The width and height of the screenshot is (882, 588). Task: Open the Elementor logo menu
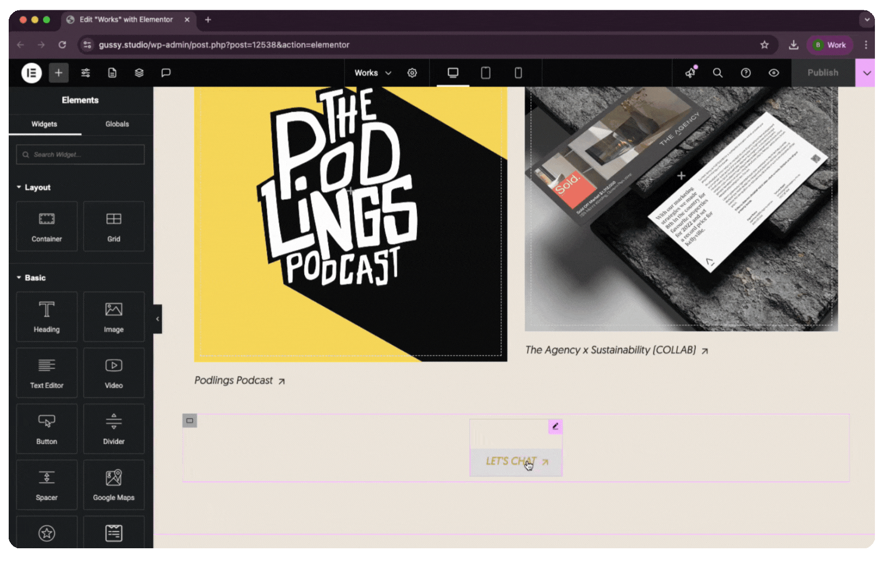point(32,73)
